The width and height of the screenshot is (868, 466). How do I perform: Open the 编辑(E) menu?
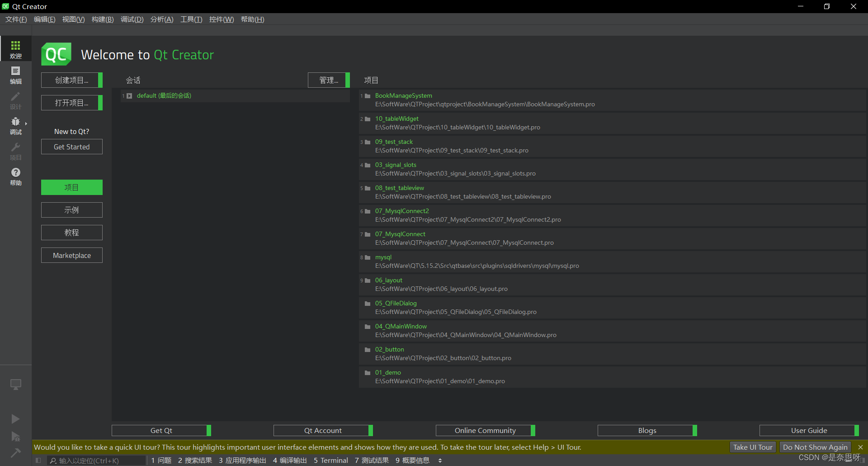44,19
